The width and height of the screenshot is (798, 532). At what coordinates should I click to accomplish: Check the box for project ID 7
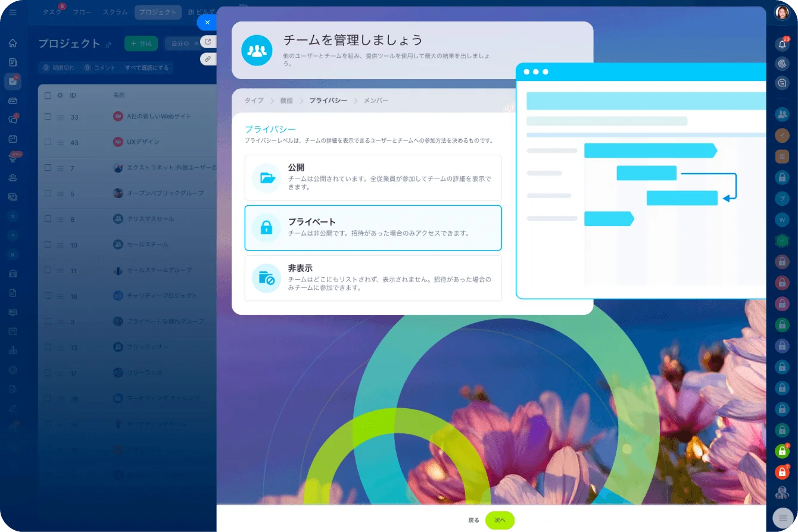[48, 168]
